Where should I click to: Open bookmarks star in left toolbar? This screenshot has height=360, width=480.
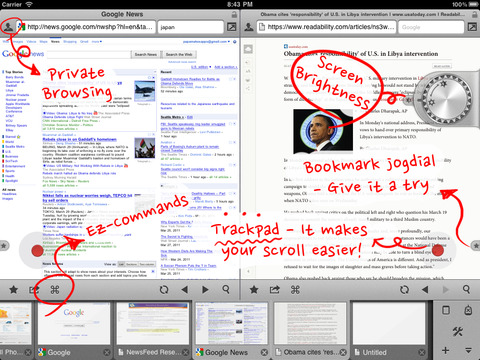coord(14,289)
